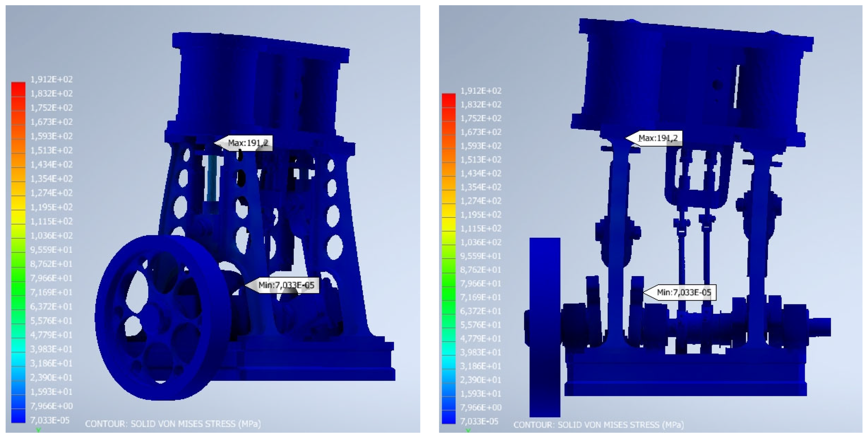Click the dark blue bottom legend swatch in left view

coord(18,416)
